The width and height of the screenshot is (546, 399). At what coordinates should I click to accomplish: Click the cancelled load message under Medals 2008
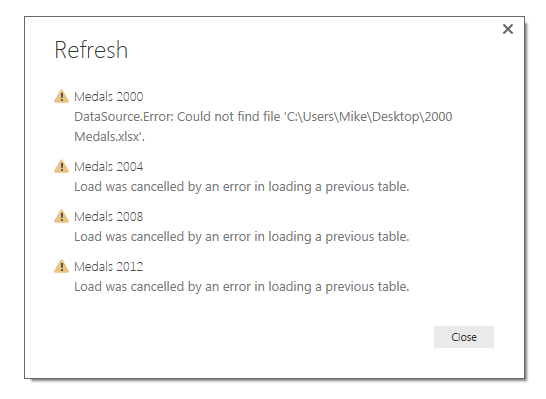tap(242, 237)
